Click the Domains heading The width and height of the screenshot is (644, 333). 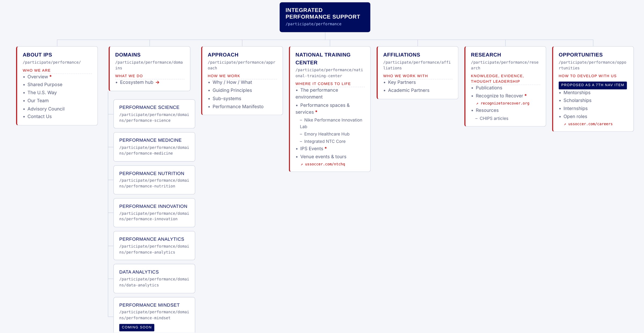tap(128, 55)
